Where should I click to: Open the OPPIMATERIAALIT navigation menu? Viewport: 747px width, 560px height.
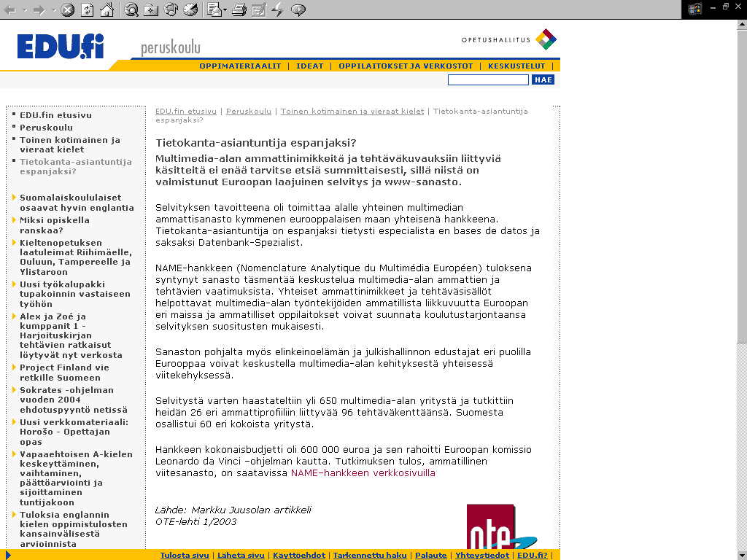point(240,66)
